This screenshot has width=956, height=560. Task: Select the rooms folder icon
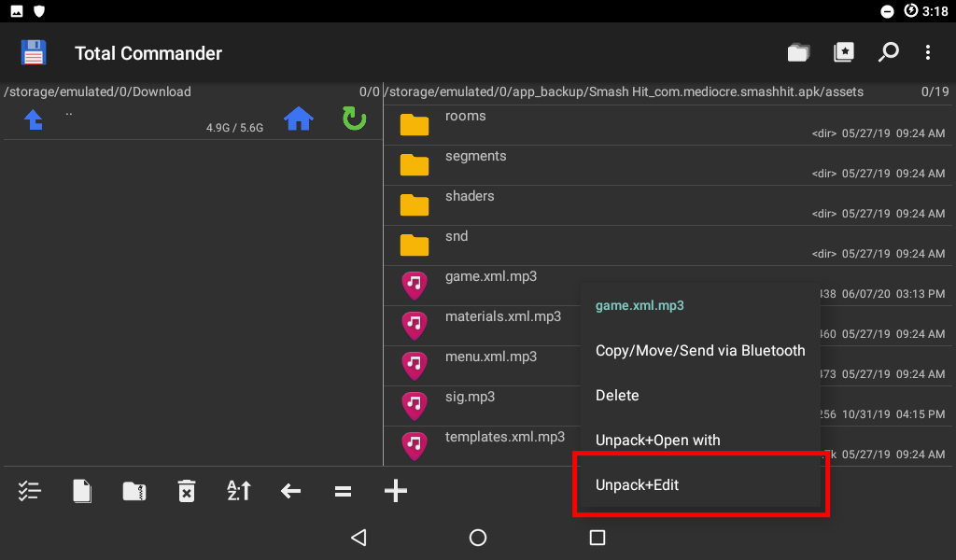click(415, 125)
